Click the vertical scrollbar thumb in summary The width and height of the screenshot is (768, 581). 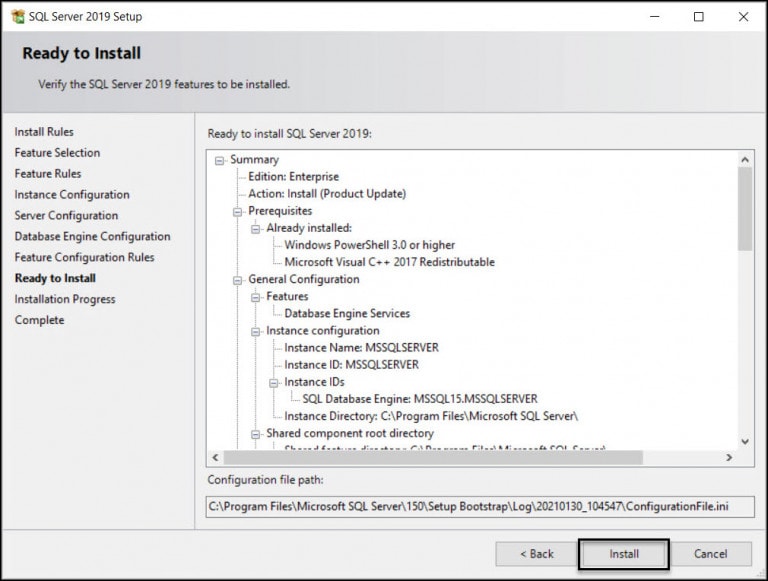pyautogui.click(x=745, y=209)
